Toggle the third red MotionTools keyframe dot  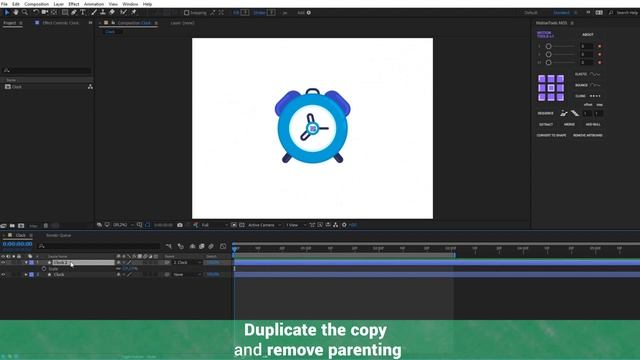point(600,62)
